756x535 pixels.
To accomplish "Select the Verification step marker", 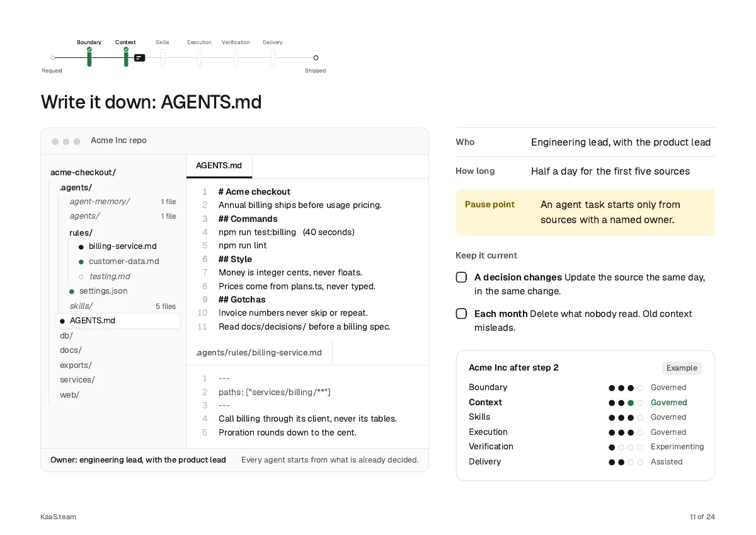I will pos(236,58).
